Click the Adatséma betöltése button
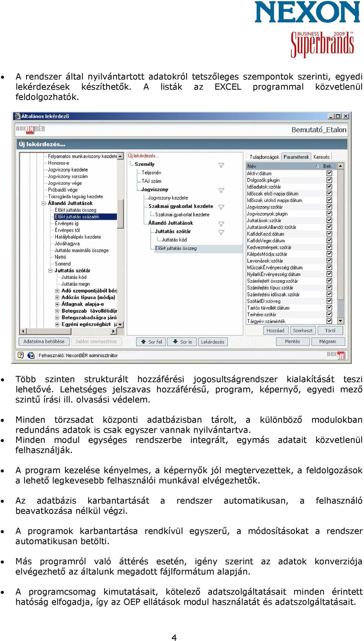 (44, 342)
